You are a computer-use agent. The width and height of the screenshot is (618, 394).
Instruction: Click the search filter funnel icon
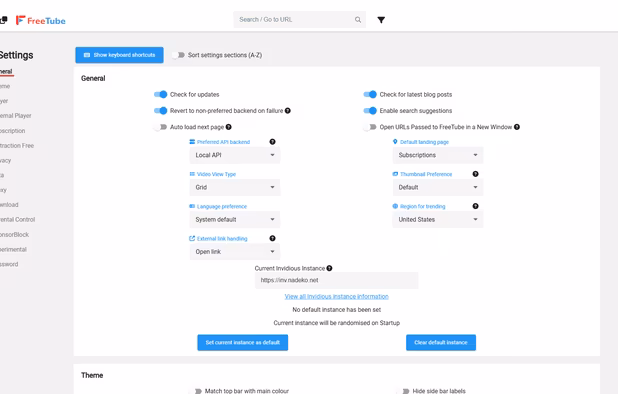point(381,20)
